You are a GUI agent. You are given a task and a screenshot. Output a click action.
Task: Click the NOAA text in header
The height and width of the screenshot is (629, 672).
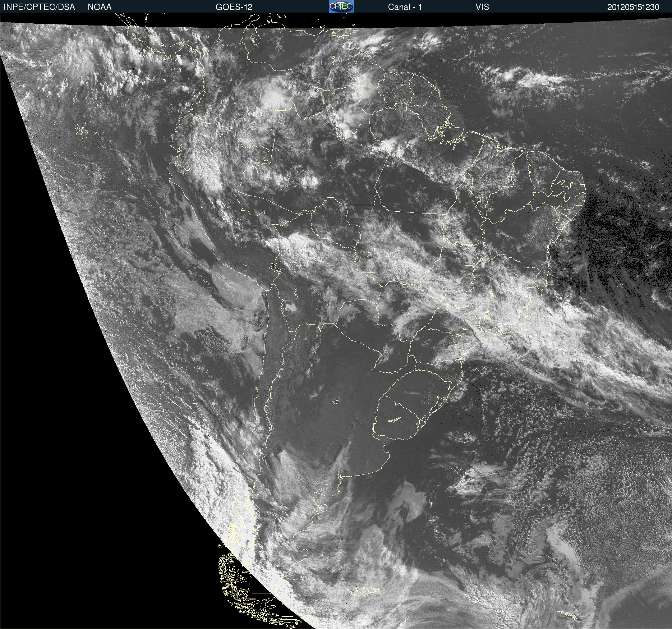100,7
